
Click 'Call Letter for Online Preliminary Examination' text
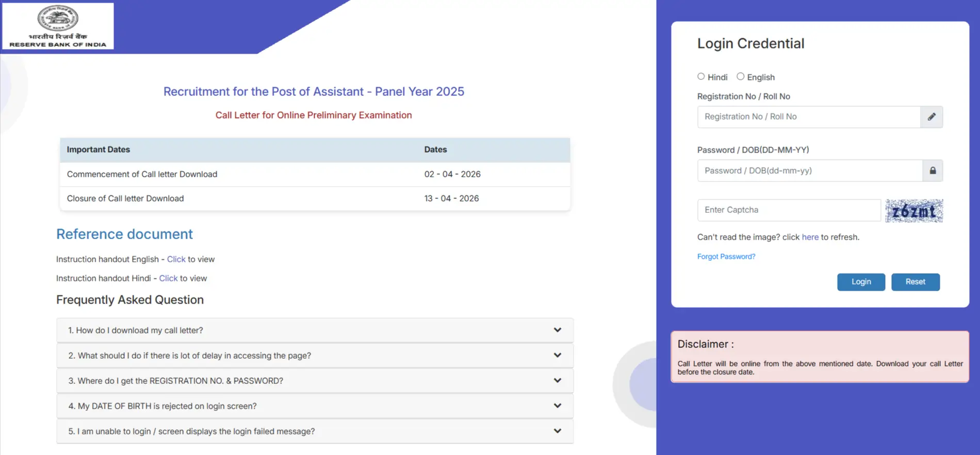[314, 115]
